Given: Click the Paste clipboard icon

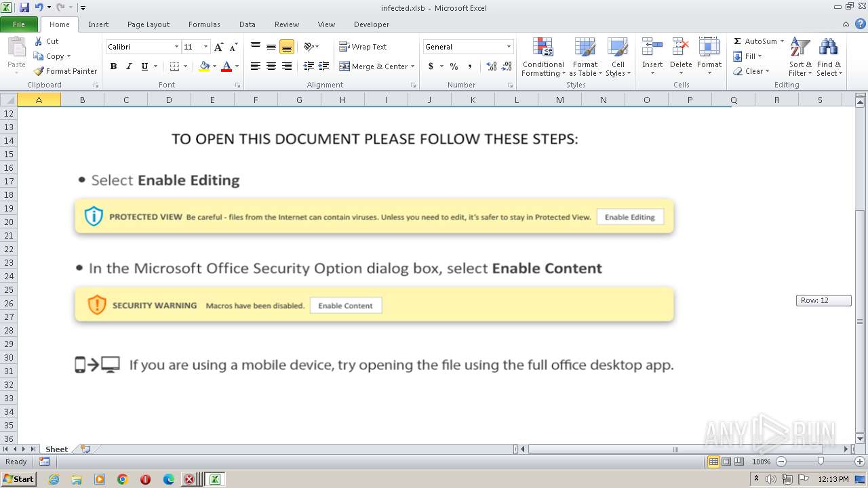Looking at the screenshot, I should [16, 49].
